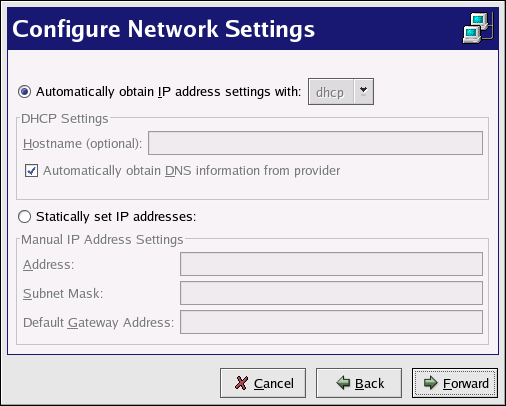Click the dhcp combo box text
This screenshot has width=506, height=406.
tap(330, 92)
